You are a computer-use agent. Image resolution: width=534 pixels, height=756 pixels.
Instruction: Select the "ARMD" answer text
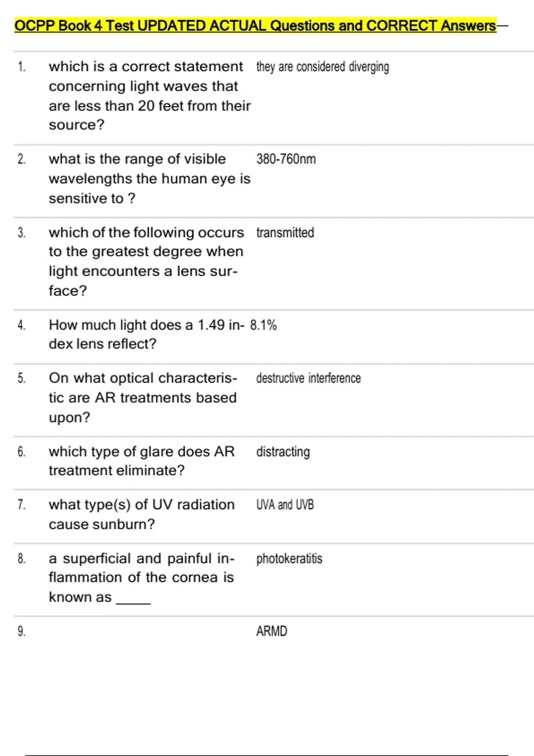tap(272, 631)
